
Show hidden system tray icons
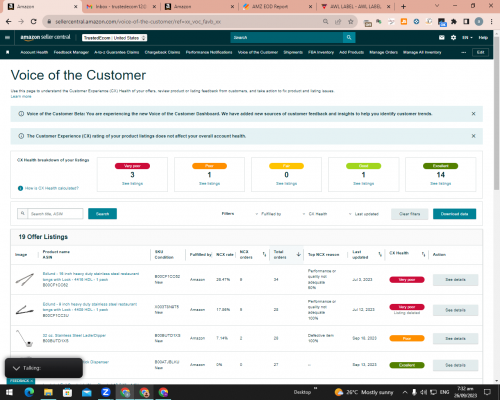click(405, 392)
